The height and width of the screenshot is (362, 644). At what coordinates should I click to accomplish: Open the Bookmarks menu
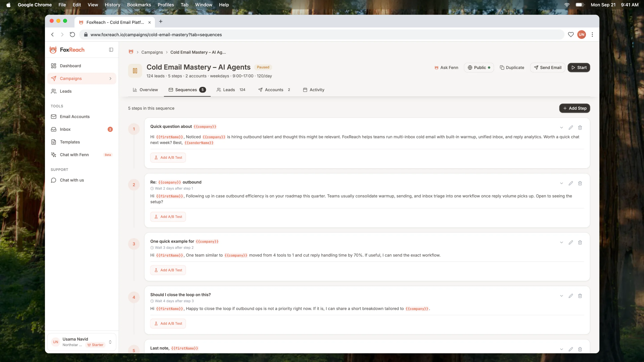click(x=139, y=5)
